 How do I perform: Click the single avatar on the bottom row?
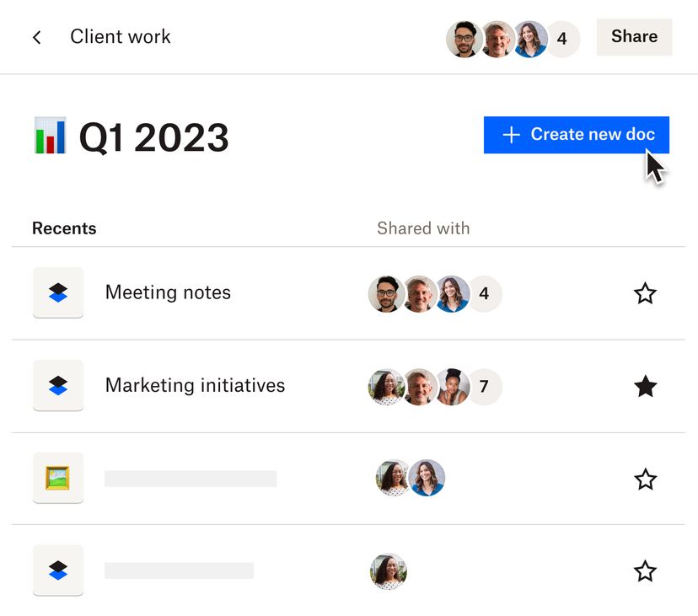point(388,570)
